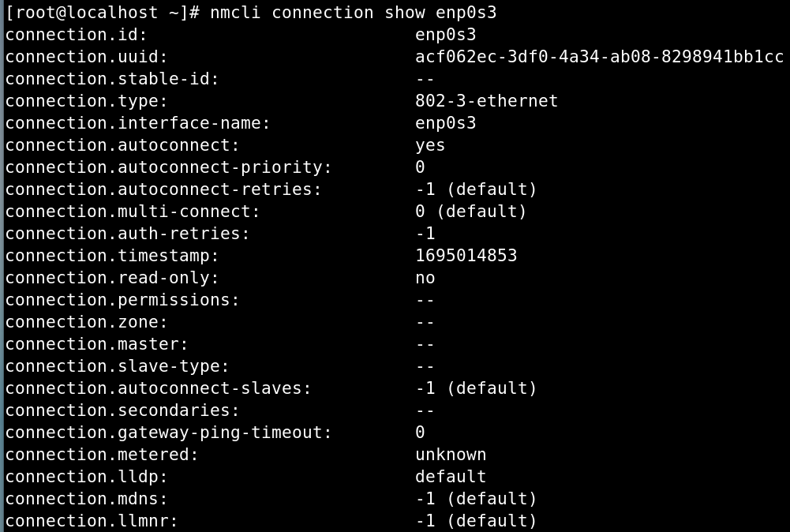Click the 802-3-ethernet type value

click(486, 101)
